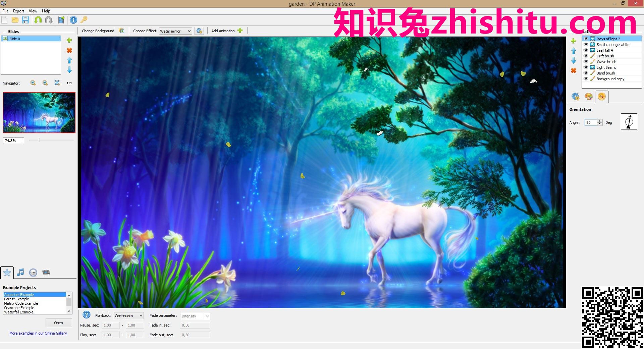The height and width of the screenshot is (349, 644).
Task: Increase the Angle value with the up stepper
Action: (x=600, y=121)
